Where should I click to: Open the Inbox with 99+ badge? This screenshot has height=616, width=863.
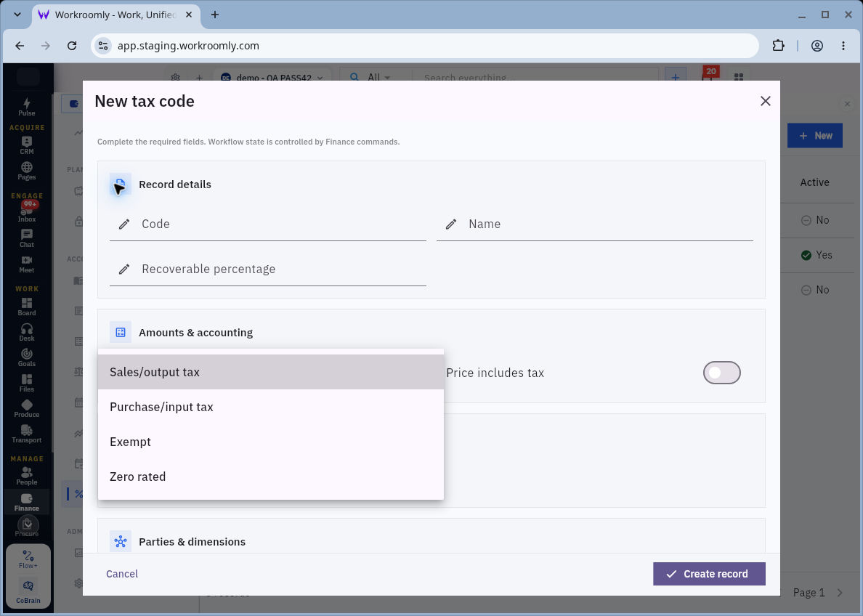(26, 213)
